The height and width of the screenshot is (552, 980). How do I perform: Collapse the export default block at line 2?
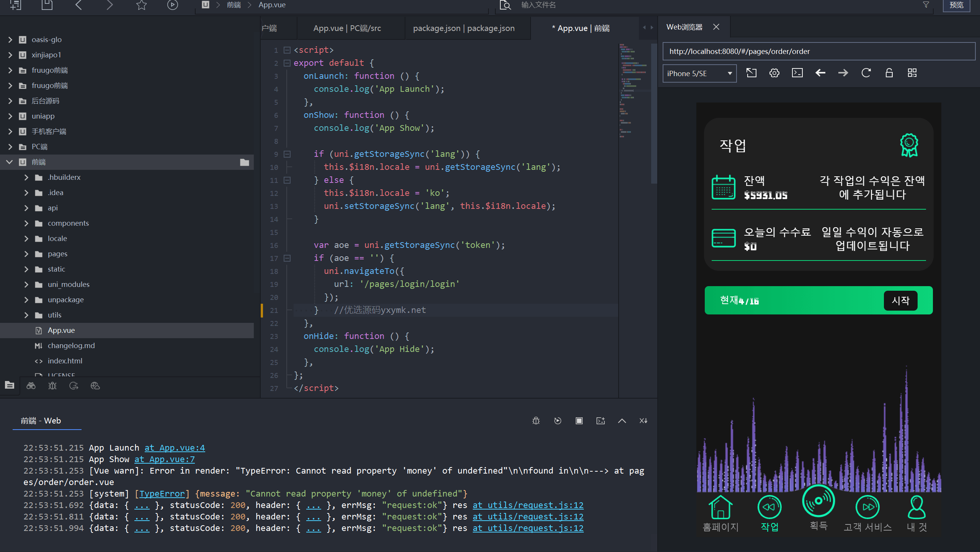[x=287, y=63]
